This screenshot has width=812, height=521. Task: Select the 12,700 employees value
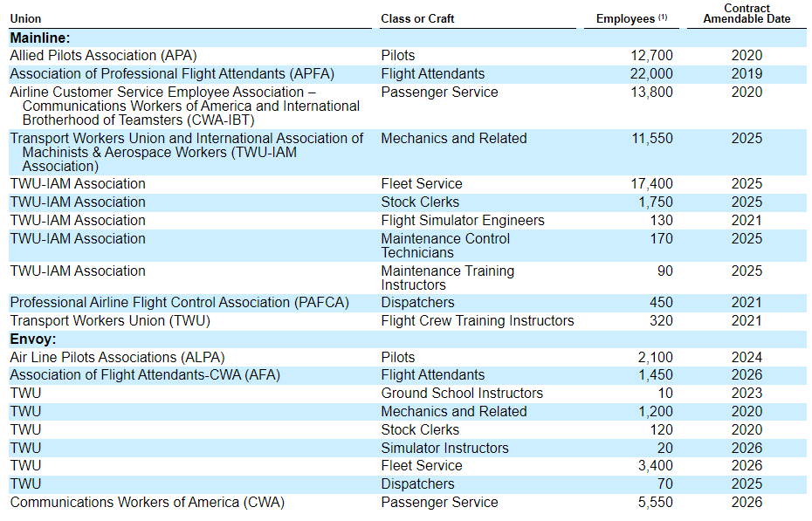[651, 55]
